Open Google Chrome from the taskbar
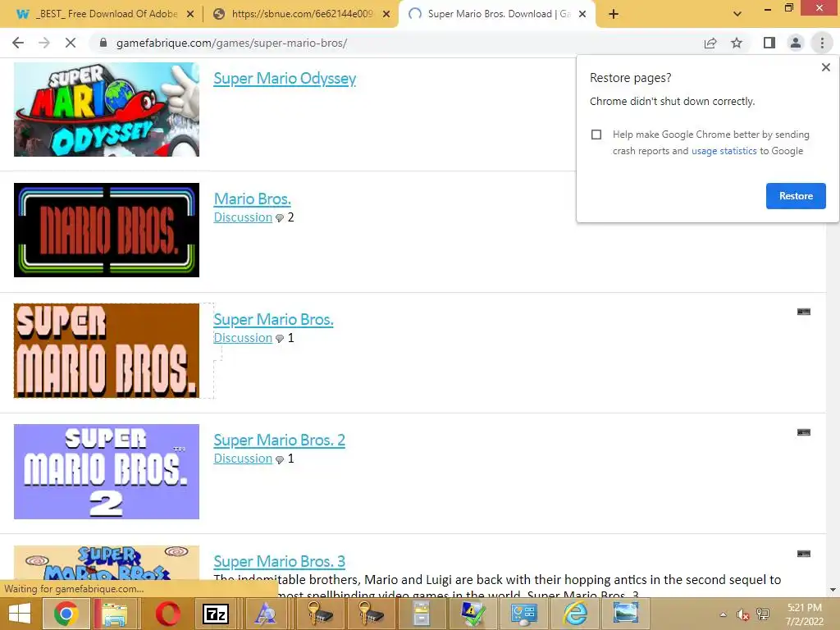This screenshot has height=630, width=840. (66, 614)
